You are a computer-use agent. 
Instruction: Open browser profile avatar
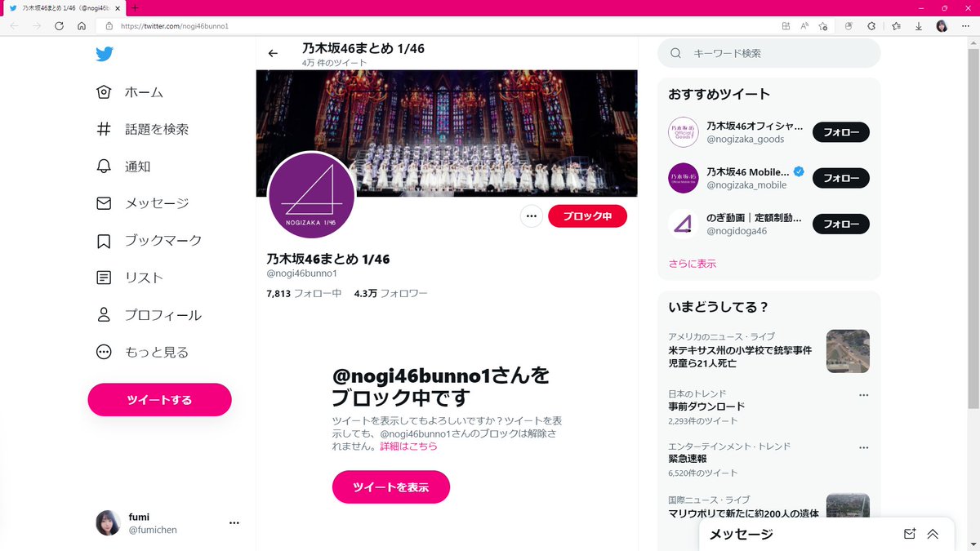coord(942,26)
